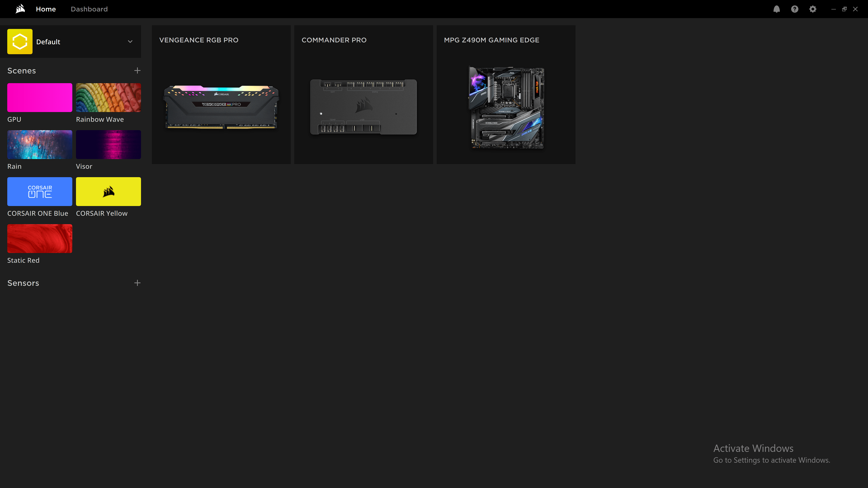Screen dimensions: 868x488
Task: Open the help question mark icon
Action: 795,9
